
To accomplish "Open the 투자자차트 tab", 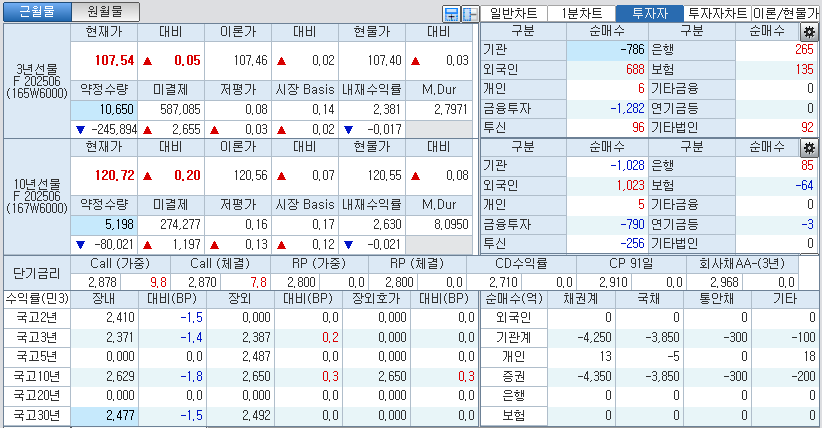I will (717, 13).
